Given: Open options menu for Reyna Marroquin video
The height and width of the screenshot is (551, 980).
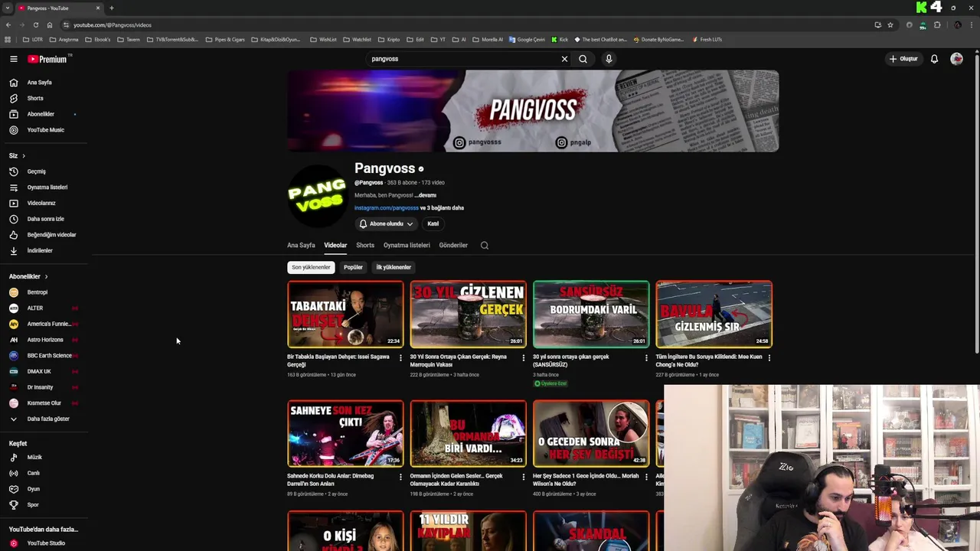Looking at the screenshot, I should (524, 357).
